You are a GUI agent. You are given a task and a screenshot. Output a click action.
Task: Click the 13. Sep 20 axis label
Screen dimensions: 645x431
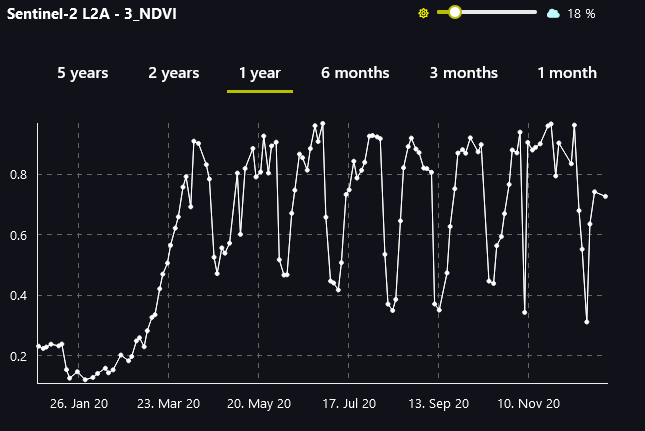[x=439, y=403]
